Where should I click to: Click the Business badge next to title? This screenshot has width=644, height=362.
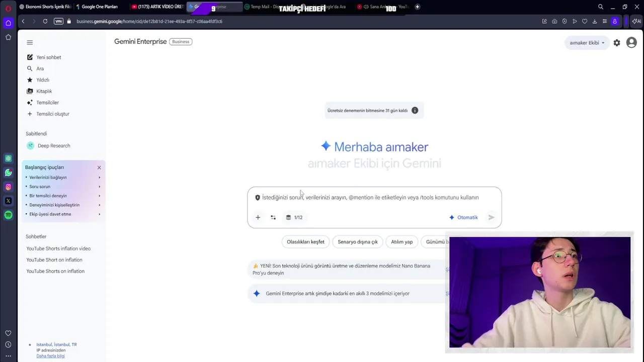(181, 42)
